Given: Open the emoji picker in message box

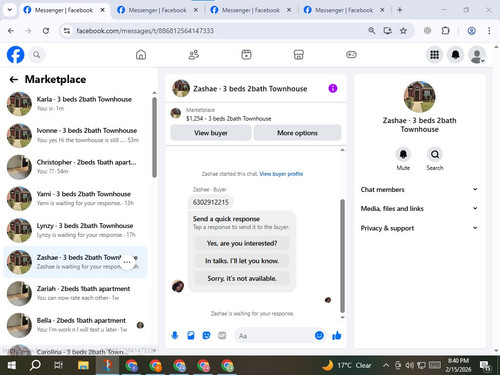Looking at the screenshot, I should [x=319, y=335].
